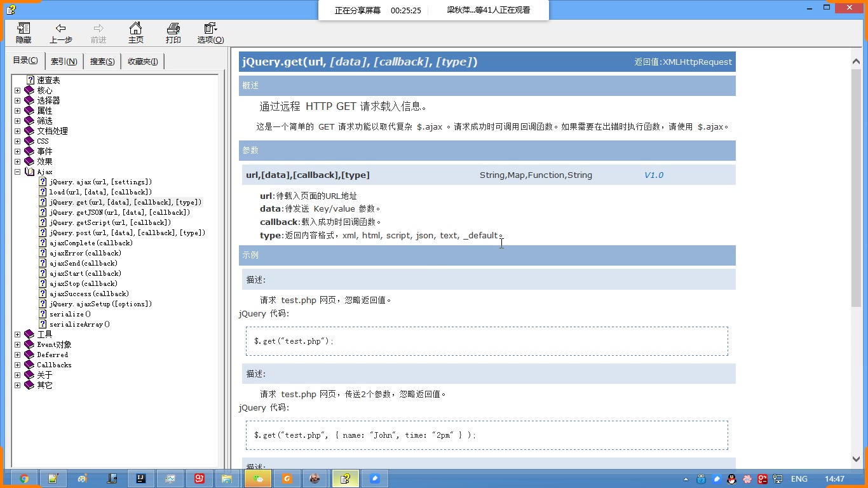Expand the 工具 tree node
The height and width of the screenshot is (488, 868).
point(18,334)
